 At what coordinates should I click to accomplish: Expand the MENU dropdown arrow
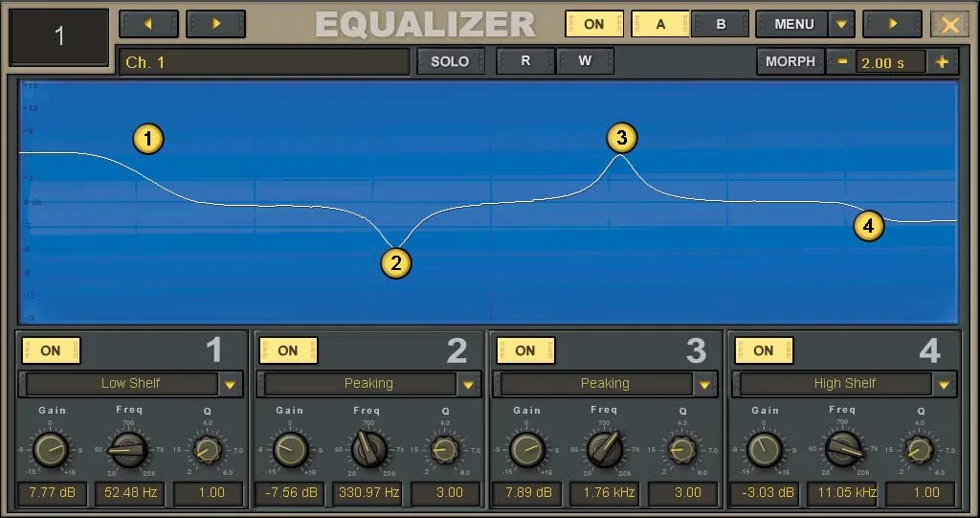pyautogui.click(x=842, y=24)
